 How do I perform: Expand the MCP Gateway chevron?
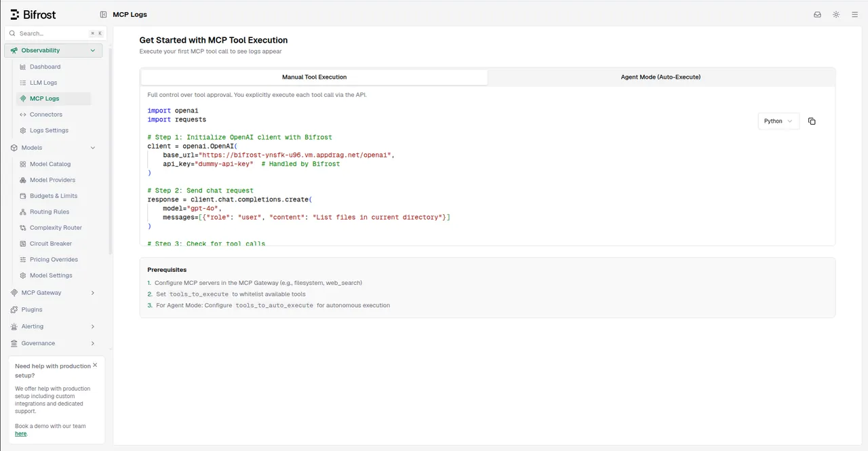[x=93, y=293]
